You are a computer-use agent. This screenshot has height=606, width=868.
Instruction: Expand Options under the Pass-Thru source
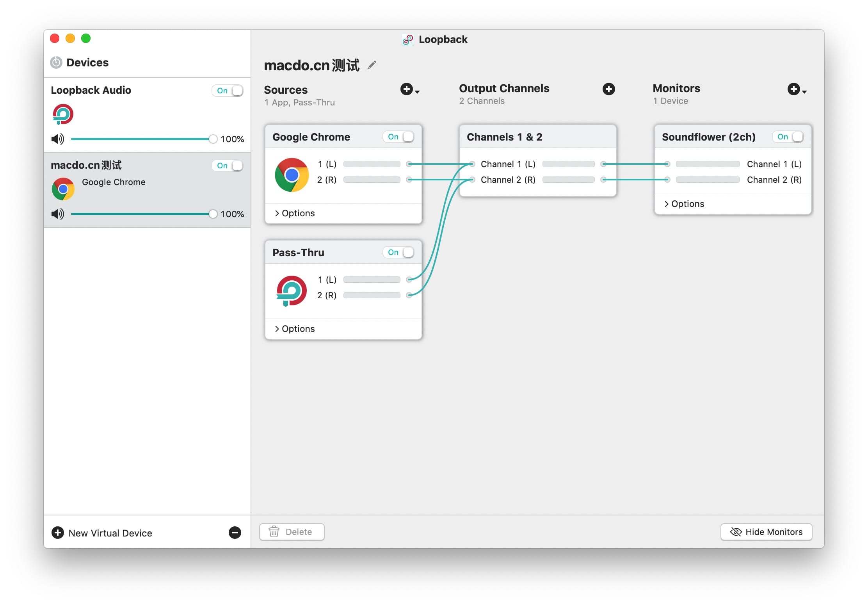[295, 329]
